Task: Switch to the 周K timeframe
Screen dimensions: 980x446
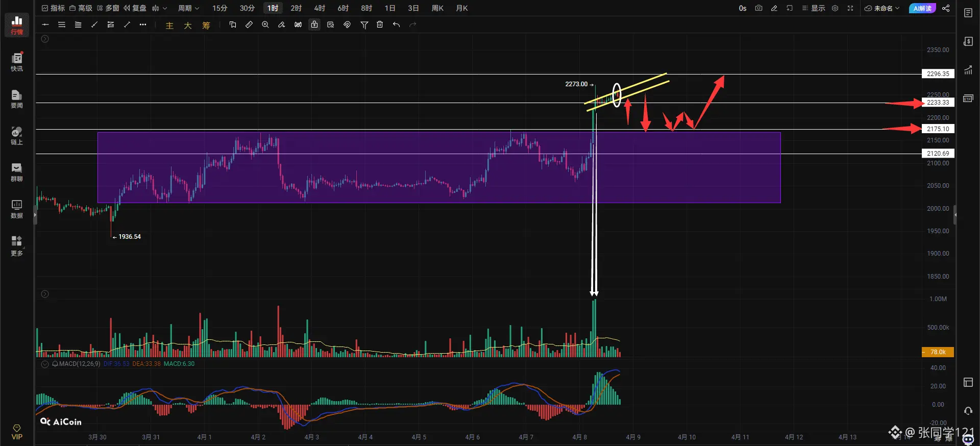Action: 437,8
